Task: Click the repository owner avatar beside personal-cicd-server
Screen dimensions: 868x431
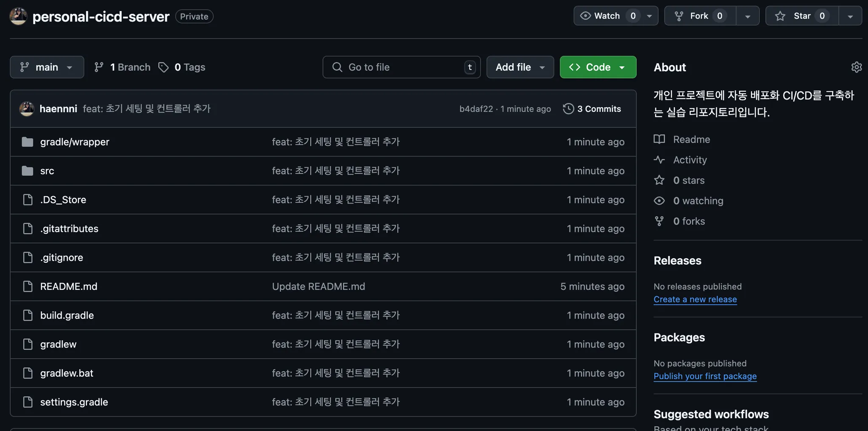Action: pos(18,16)
